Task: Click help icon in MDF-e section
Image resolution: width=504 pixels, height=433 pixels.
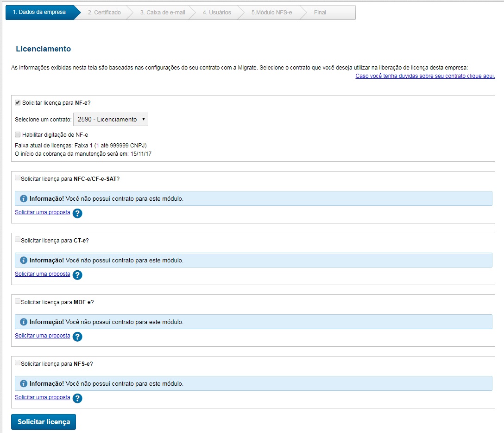Action: pos(77,337)
